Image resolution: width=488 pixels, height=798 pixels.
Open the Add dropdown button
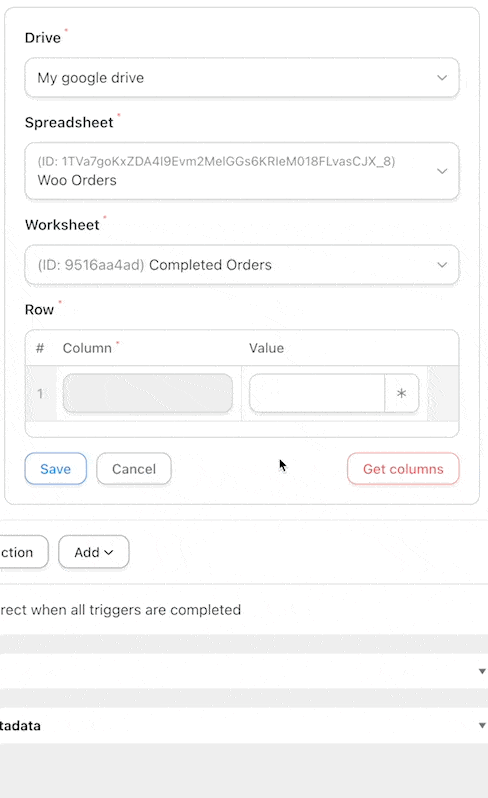coord(94,552)
